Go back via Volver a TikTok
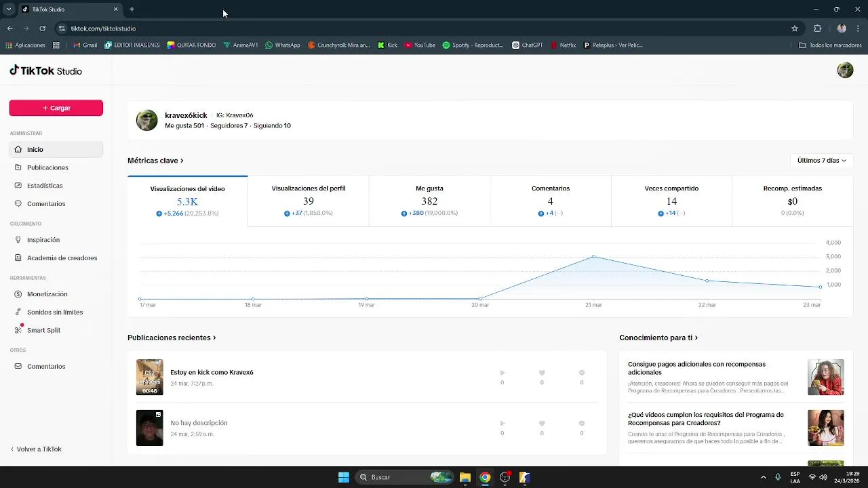This screenshot has height=488, width=868. (37, 449)
